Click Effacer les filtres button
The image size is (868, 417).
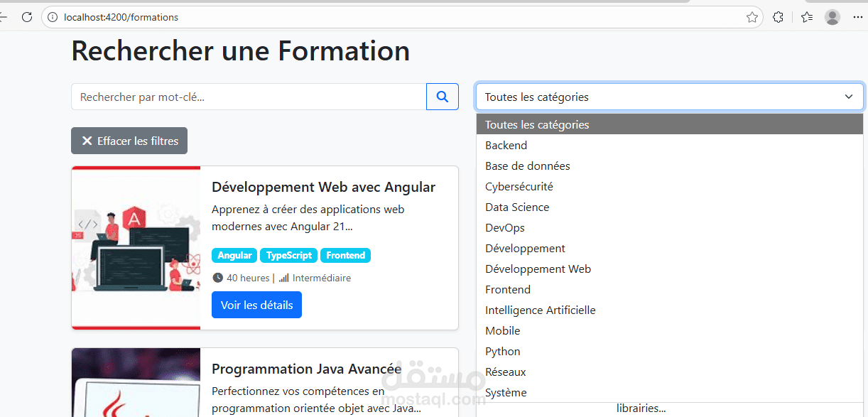click(x=129, y=141)
